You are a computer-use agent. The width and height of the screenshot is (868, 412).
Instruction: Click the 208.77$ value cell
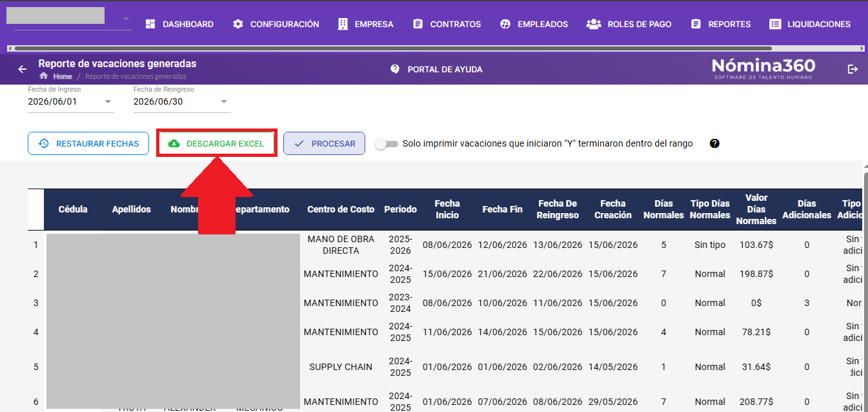coord(755,402)
